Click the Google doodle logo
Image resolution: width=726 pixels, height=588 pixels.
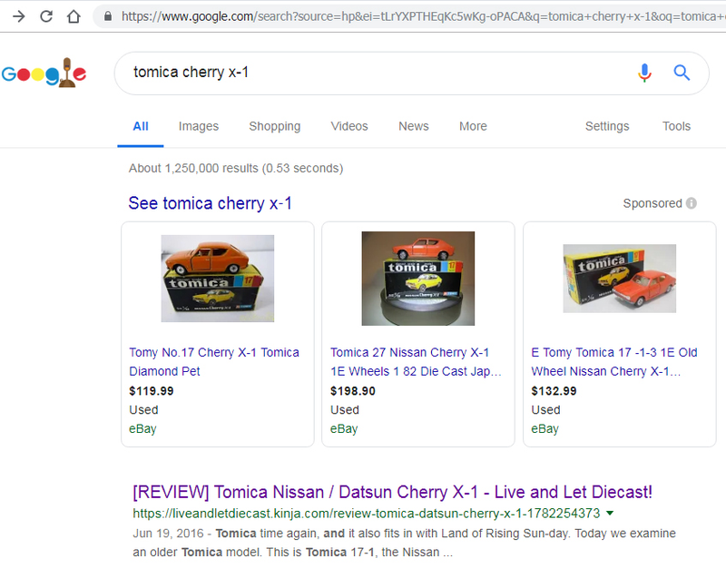(x=44, y=73)
